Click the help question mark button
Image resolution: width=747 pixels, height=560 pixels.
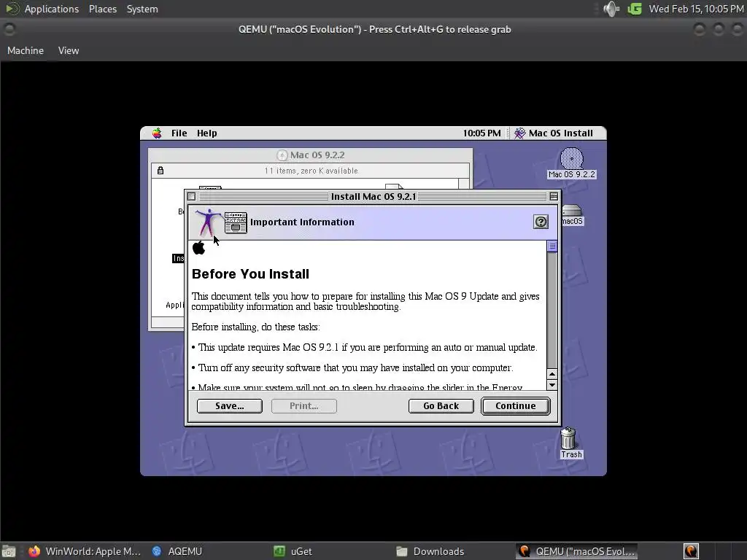[541, 222]
